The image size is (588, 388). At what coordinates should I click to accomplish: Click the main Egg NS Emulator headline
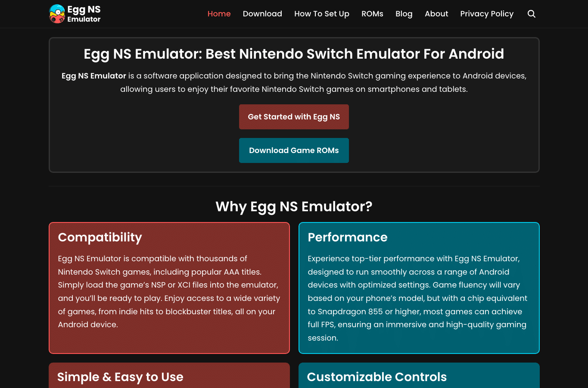pos(294,54)
